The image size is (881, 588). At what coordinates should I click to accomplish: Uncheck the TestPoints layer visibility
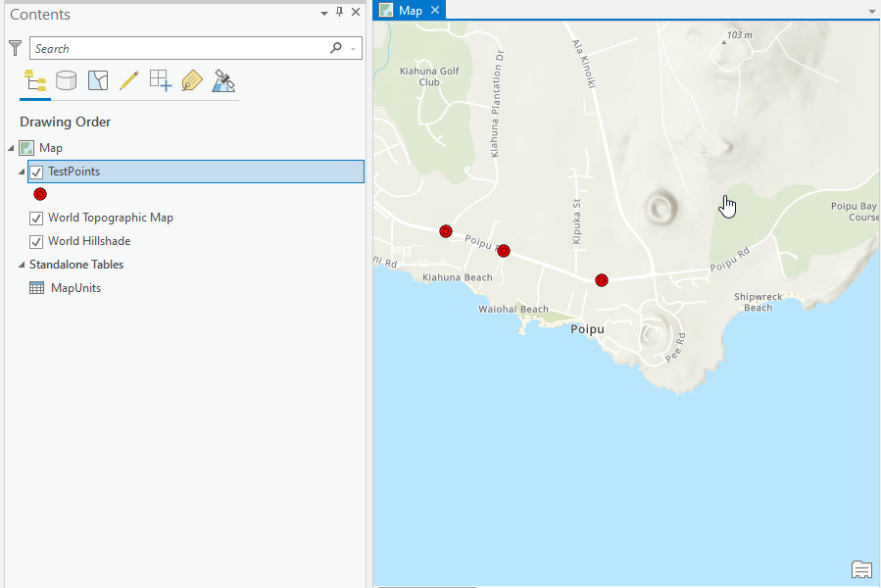pos(36,171)
